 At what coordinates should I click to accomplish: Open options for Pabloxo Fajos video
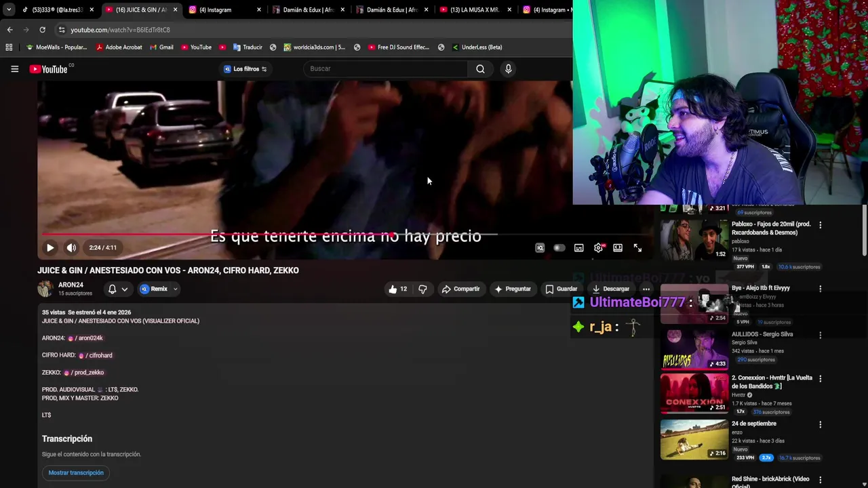[820, 225]
